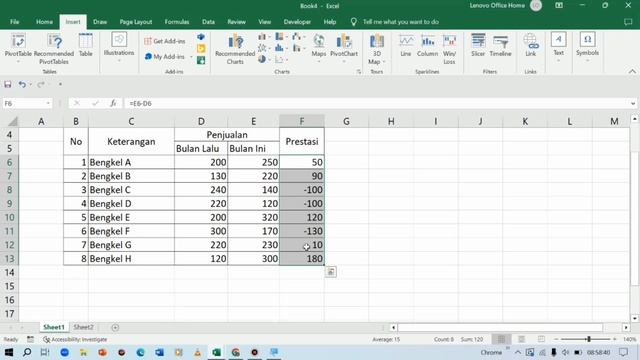The width and height of the screenshot is (640, 360).
Task: Click the Tell me what you want to do box
Action: (400, 22)
